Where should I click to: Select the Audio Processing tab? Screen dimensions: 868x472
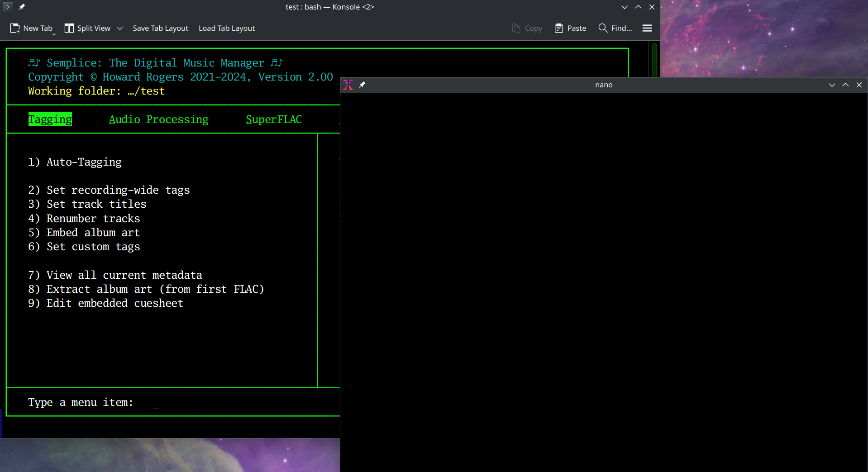pos(158,119)
